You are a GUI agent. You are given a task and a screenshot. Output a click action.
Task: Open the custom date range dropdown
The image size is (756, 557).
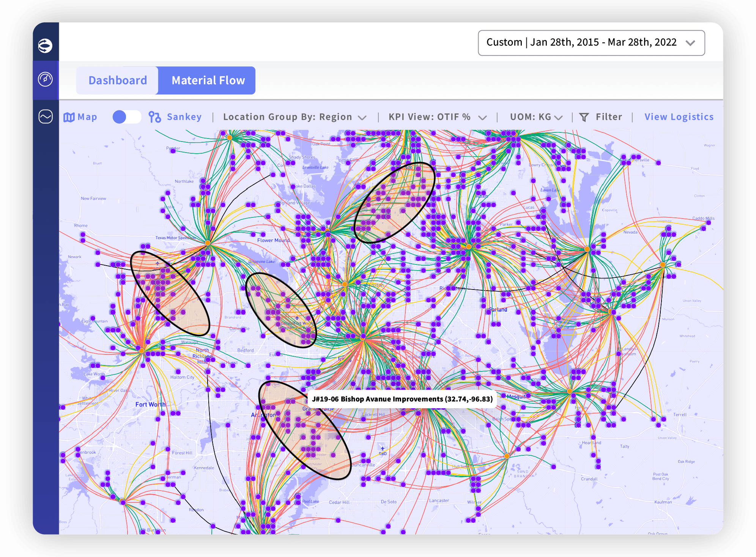point(591,42)
